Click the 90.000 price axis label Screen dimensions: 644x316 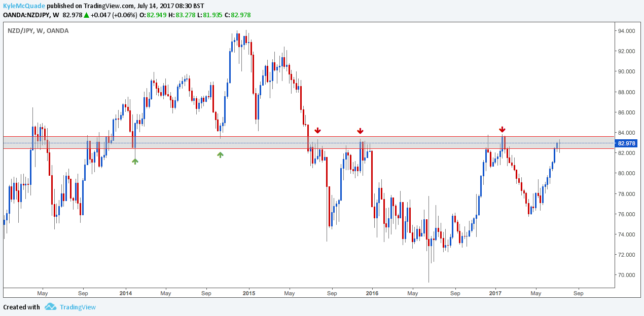pos(627,71)
